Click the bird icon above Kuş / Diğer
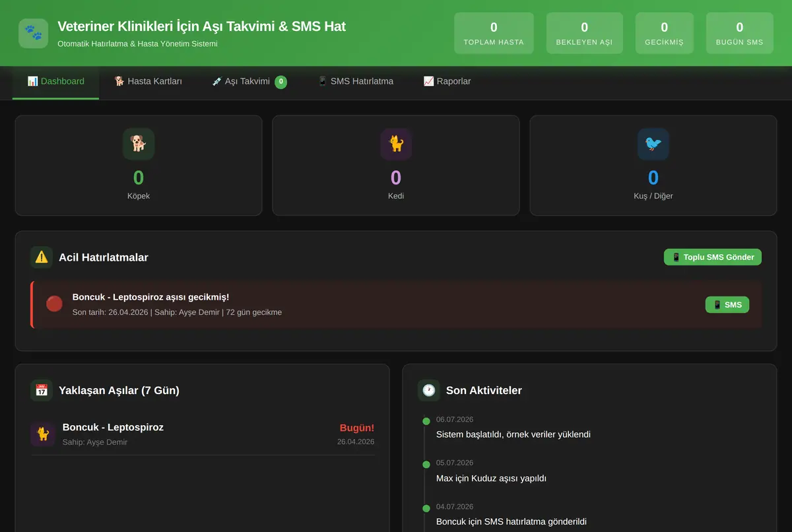Image resolution: width=792 pixels, height=532 pixels. (653, 144)
